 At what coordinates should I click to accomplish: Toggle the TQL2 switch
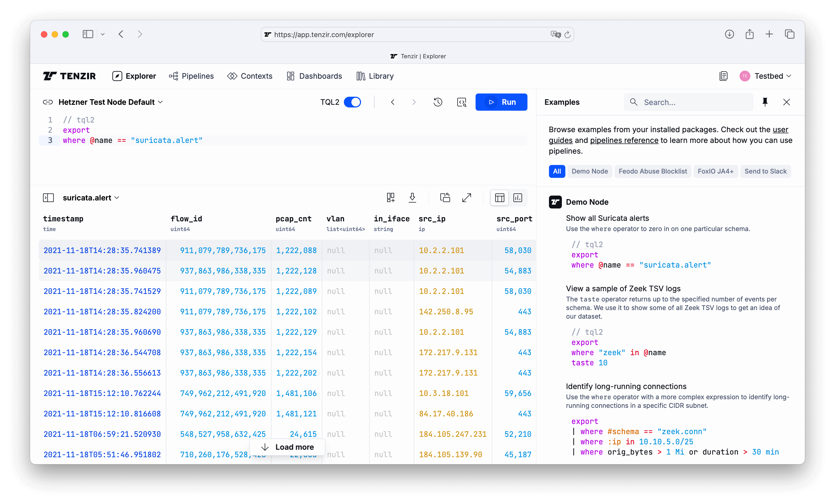point(352,102)
